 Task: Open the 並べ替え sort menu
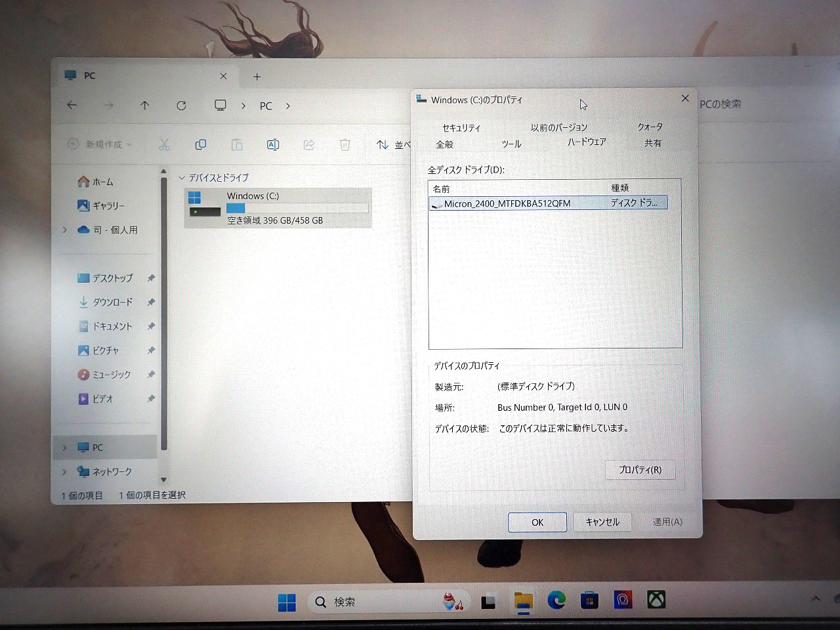[394, 144]
